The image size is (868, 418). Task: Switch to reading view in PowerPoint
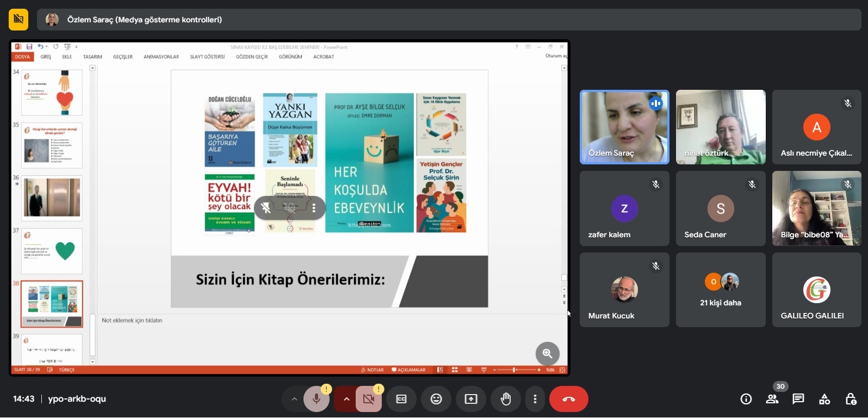[469, 370]
